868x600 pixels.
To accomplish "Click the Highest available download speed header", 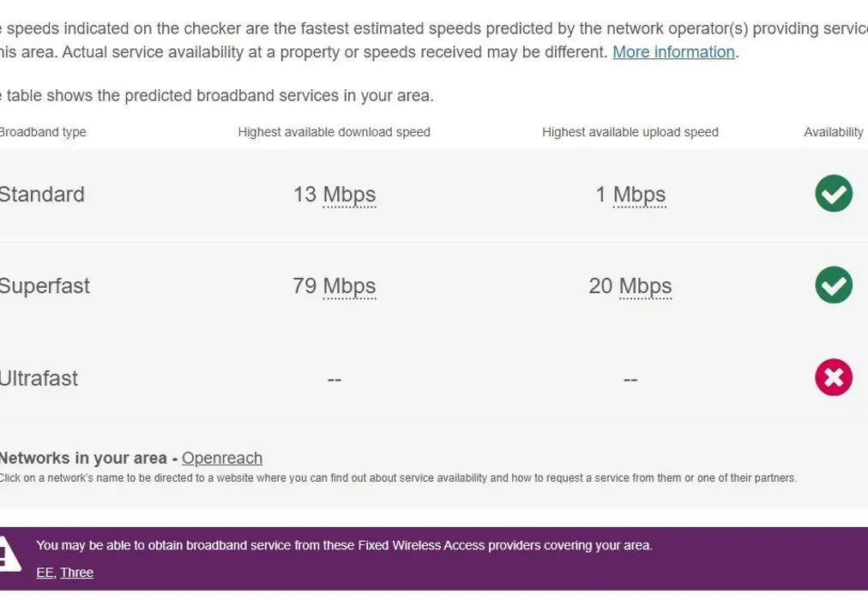I will [x=334, y=132].
